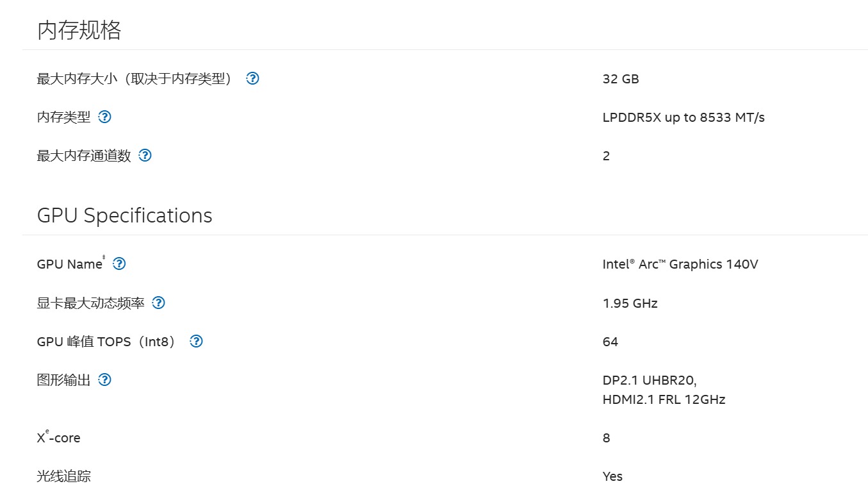This screenshot has height=493, width=868.
Task: Click the 内存规格 section heading
Action: click(79, 30)
